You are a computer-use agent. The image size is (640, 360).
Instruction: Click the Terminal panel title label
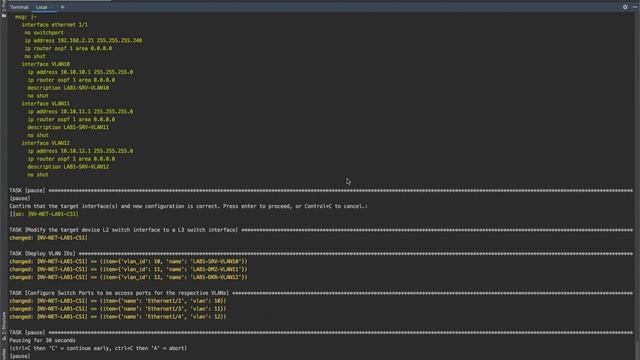click(19, 7)
